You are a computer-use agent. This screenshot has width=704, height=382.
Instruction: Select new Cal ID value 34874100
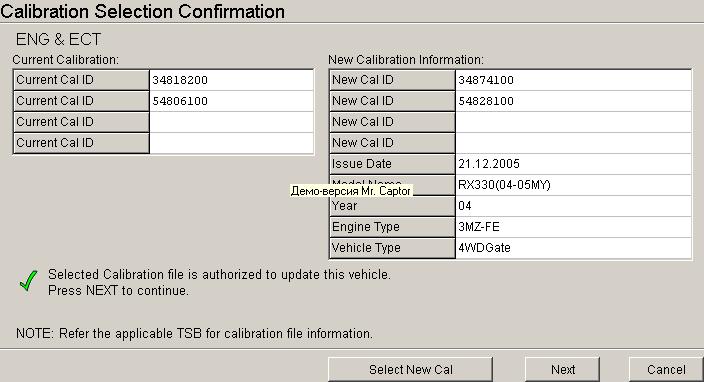573,80
